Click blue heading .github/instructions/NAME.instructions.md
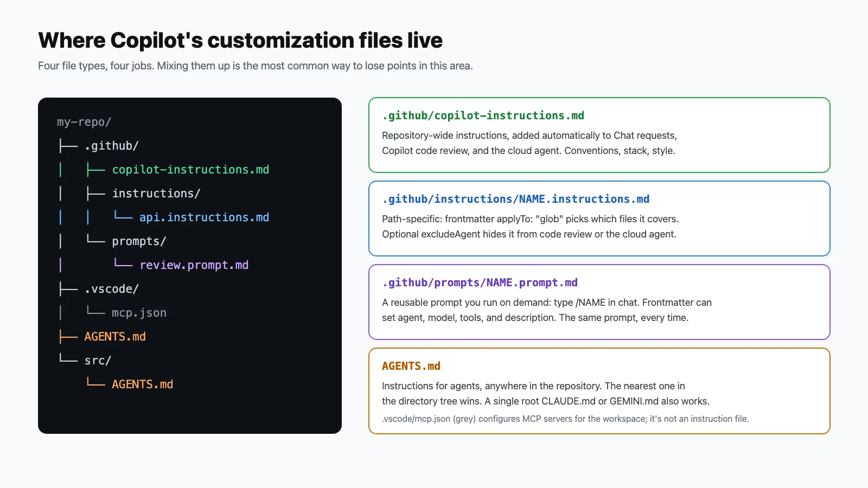Screen dimensions: 868x488 pos(515,199)
